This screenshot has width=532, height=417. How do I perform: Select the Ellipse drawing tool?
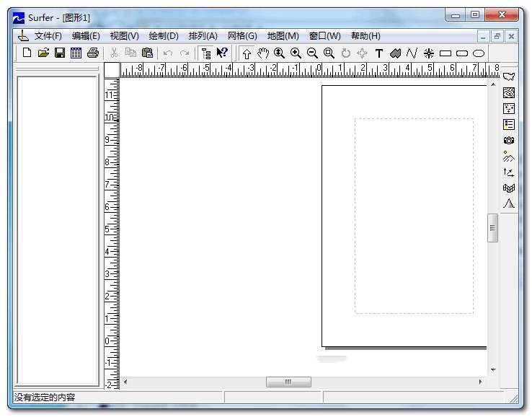(x=479, y=53)
